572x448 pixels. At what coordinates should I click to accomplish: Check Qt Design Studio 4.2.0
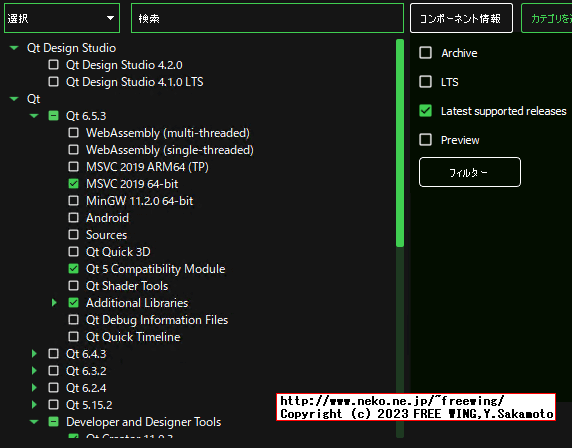[x=54, y=65]
